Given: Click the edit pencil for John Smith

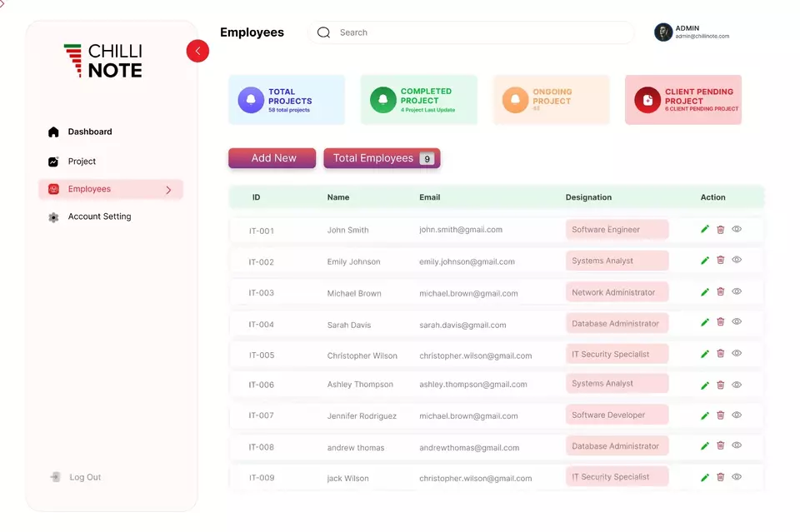Looking at the screenshot, I should 705,229.
